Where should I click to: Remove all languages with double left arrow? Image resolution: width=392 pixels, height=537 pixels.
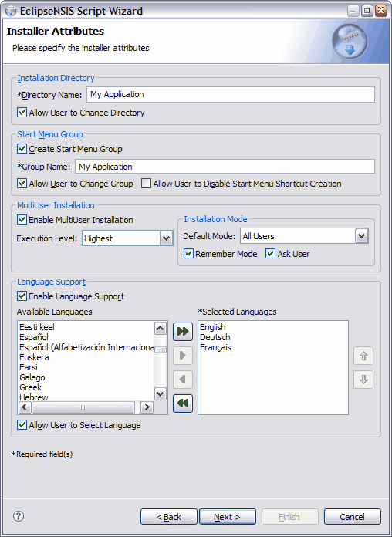click(183, 404)
